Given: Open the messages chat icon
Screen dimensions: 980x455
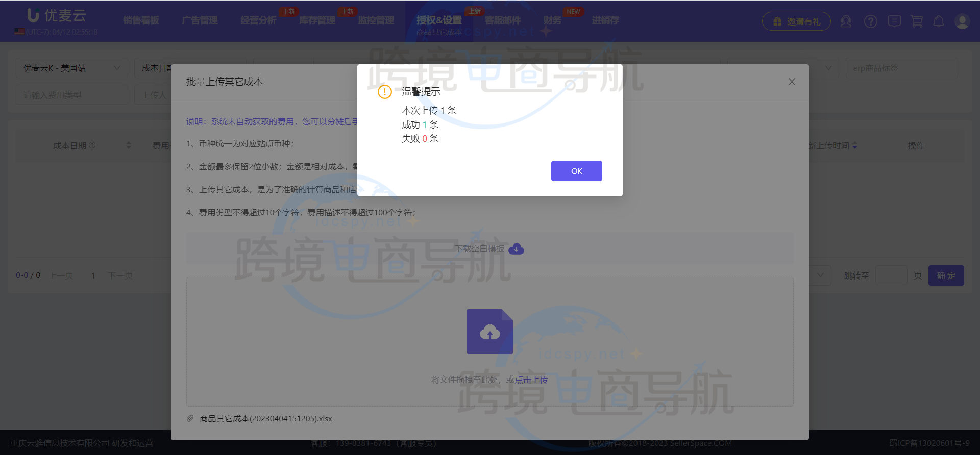Looking at the screenshot, I should tap(894, 21).
